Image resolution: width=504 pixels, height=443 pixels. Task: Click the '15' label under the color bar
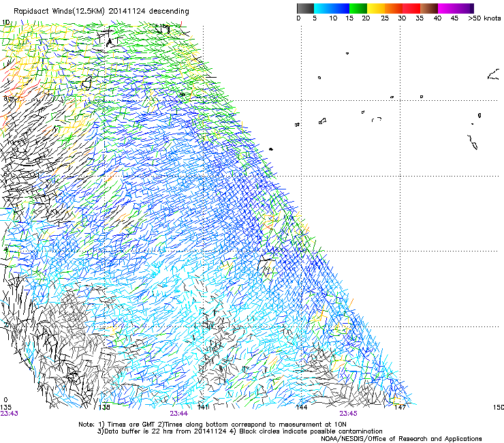[349, 18]
